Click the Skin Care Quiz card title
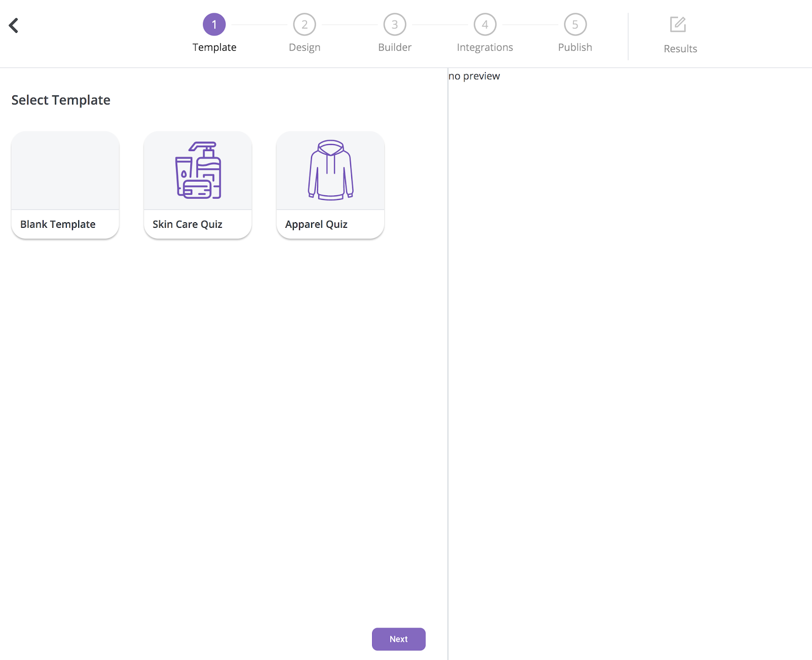Image resolution: width=812 pixels, height=660 pixels. pyautogui.click(x=187, y=224)
